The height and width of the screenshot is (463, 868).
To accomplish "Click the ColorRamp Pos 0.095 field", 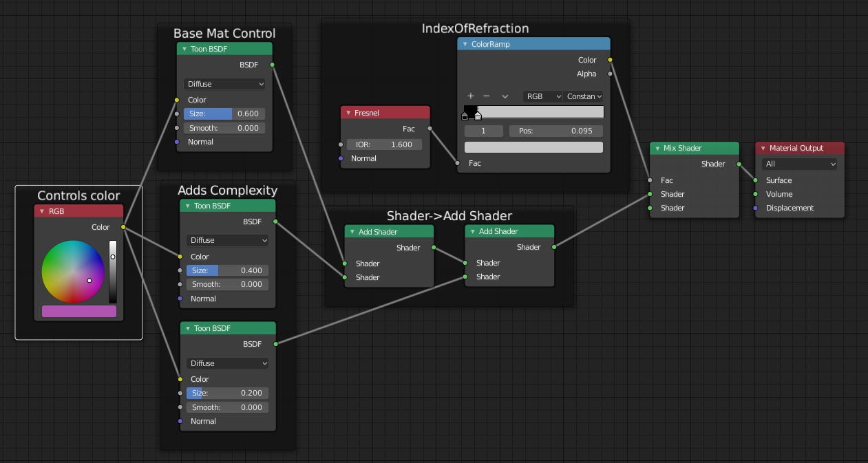I will point(556,131).
